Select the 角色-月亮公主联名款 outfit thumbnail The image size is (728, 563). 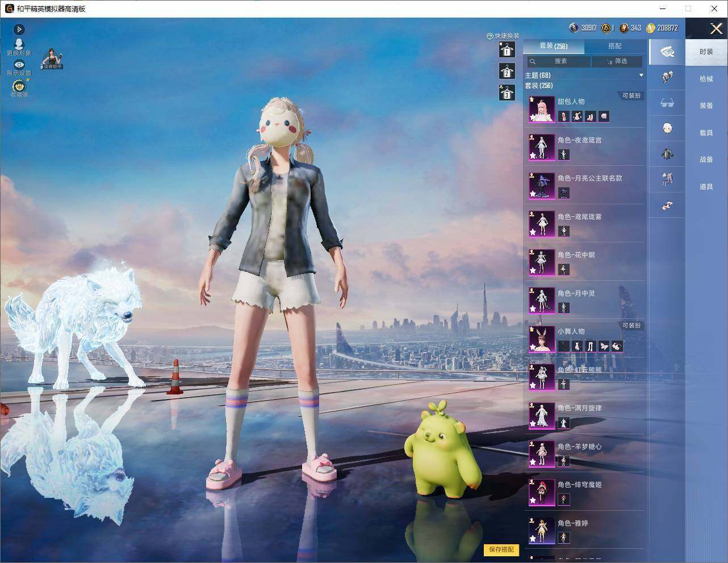(x=542, y=186)
